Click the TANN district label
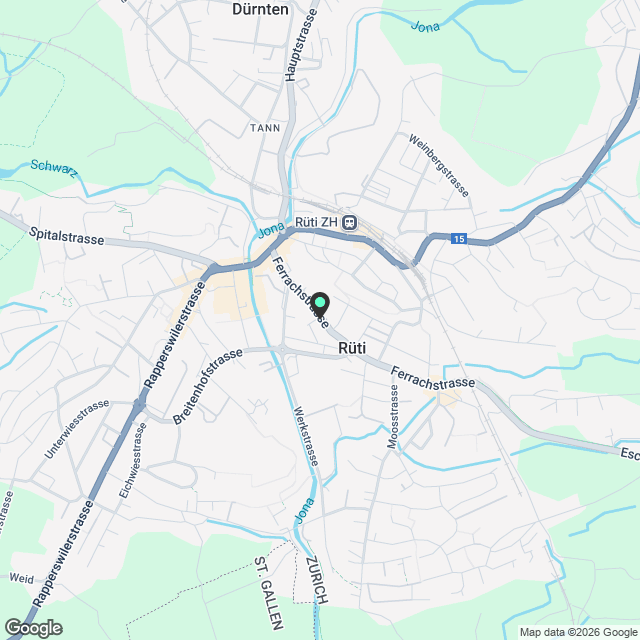 [x=265, y=128]
